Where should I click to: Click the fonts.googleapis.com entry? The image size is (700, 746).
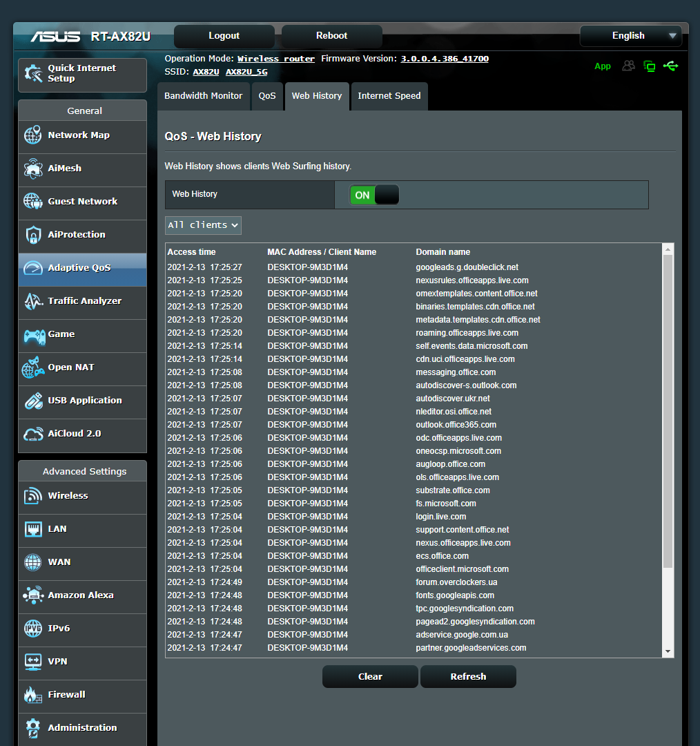pos(455,595)
